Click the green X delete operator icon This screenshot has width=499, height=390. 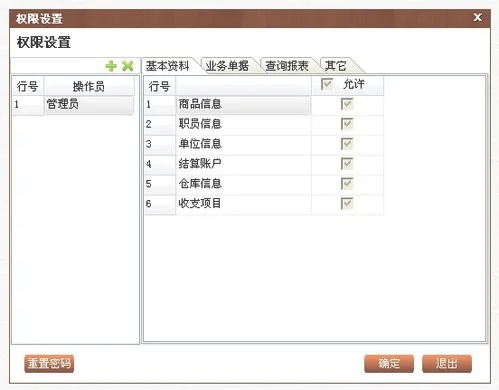click(x=128, y=66)
